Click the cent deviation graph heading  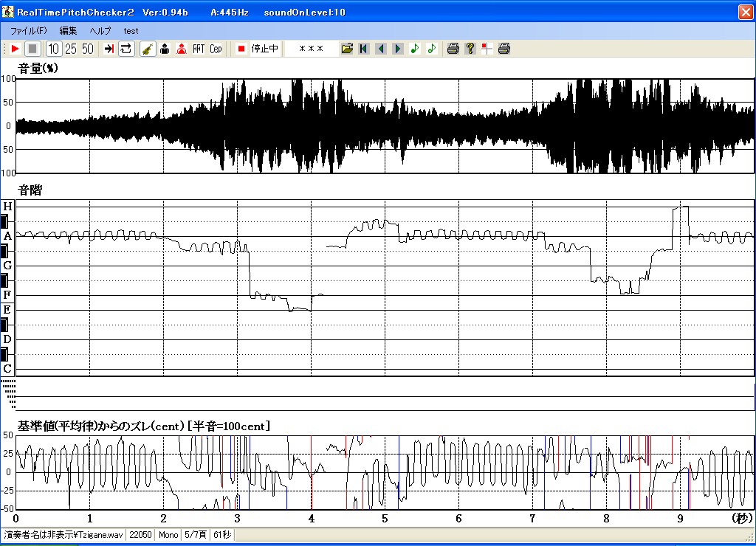coord(144,426)
